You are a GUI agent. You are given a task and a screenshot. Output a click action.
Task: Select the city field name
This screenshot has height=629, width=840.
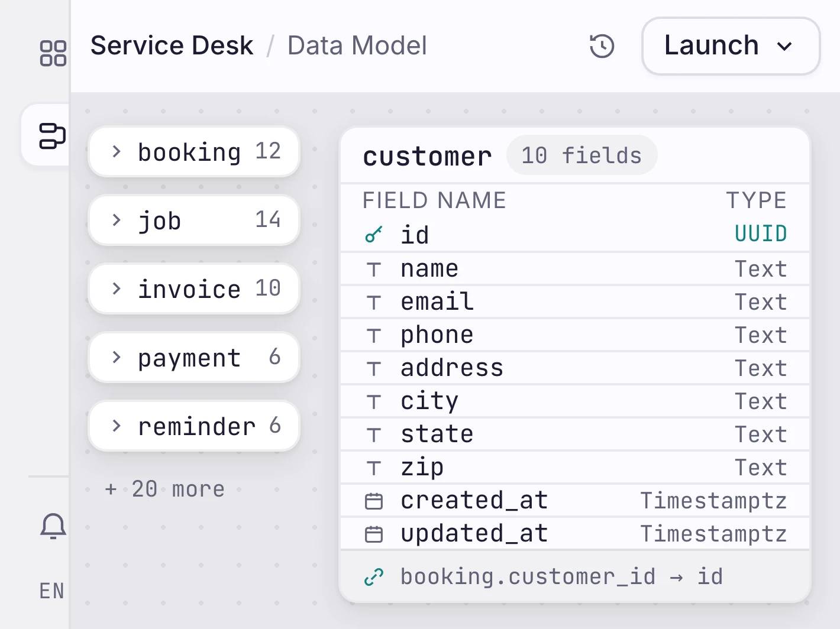tap(429, 402)
